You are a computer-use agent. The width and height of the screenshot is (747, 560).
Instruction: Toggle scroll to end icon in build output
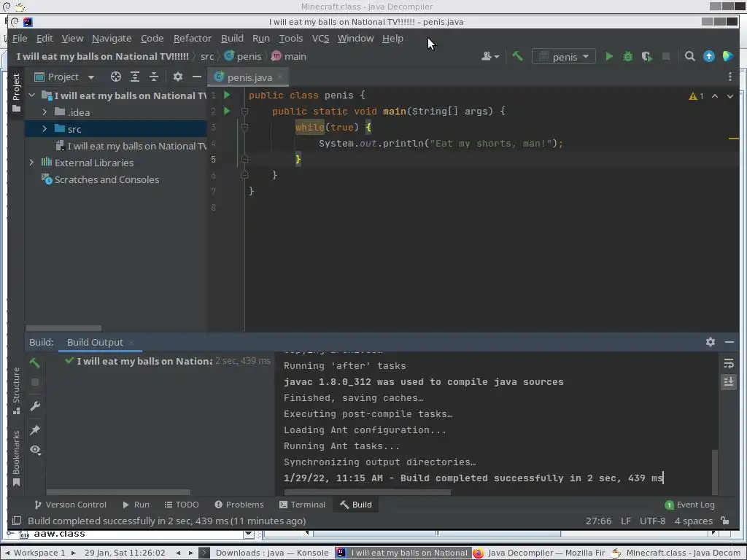729,382
